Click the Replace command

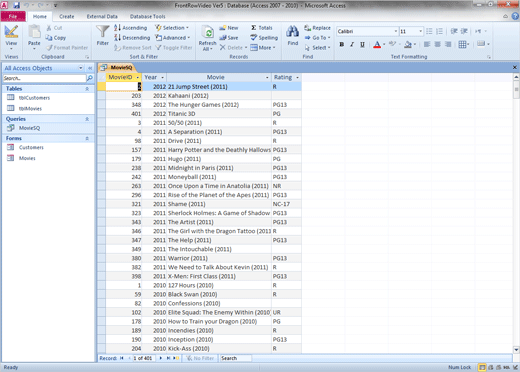point(317,28)
